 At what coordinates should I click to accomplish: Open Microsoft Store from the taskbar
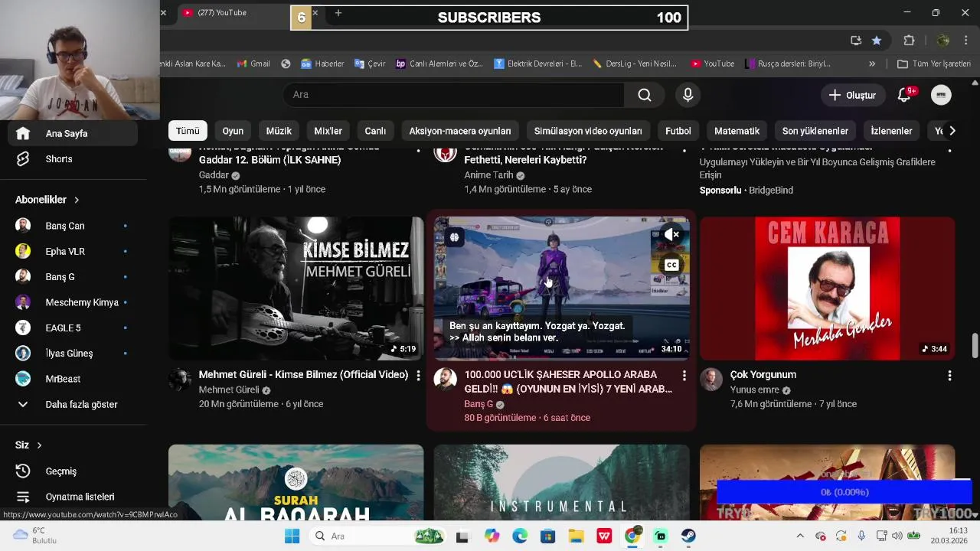[x=547, y=536]
